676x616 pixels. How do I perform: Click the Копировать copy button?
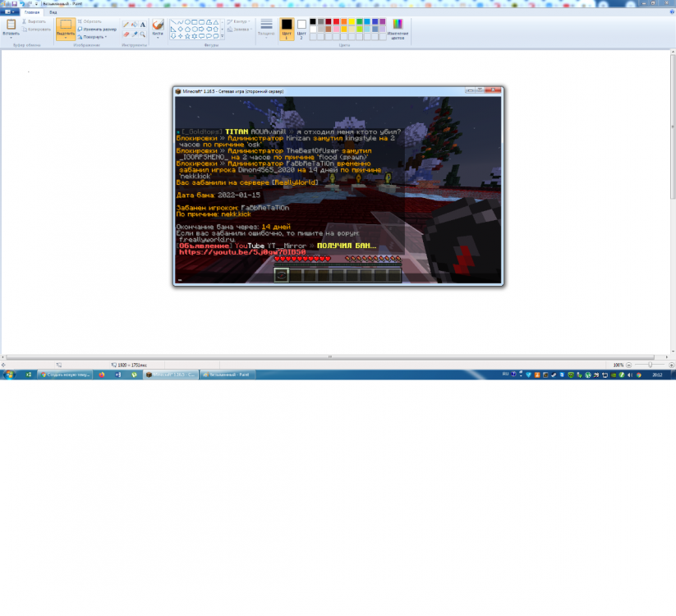[36, 30]
